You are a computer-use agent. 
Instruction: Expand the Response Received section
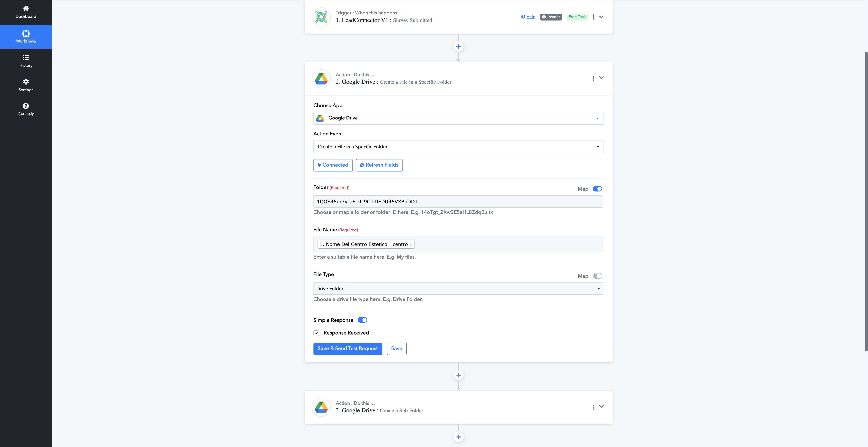[316, 333]
